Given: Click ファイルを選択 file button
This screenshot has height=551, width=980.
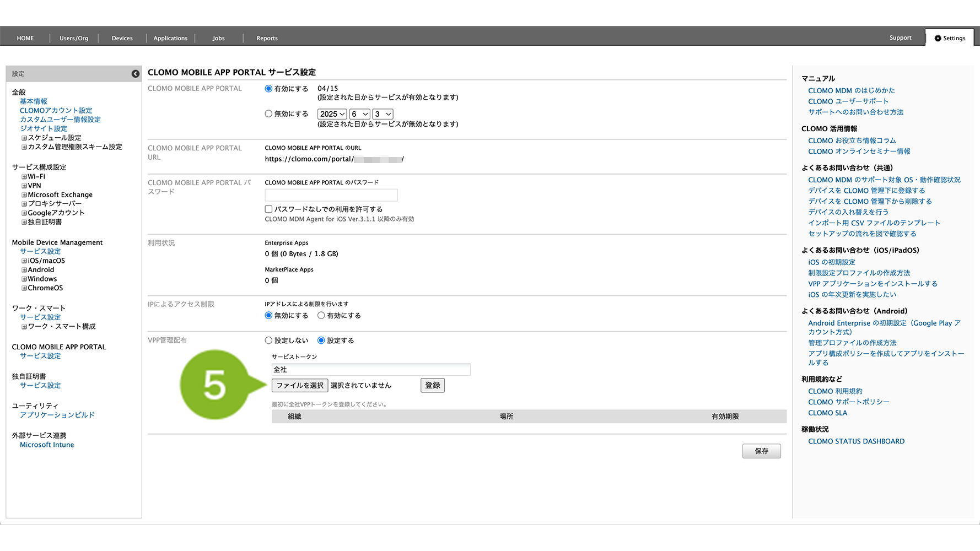Looking at the screenshot, I should coord(300,385).
